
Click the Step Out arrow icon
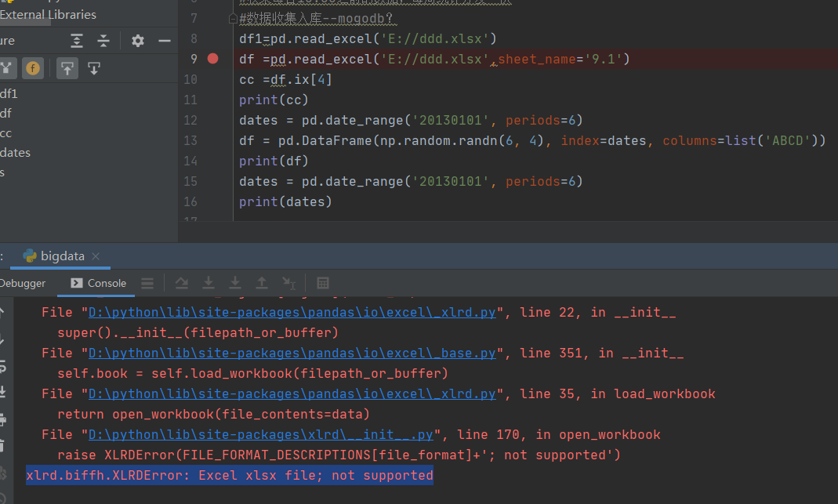click(x=67, y=68)
